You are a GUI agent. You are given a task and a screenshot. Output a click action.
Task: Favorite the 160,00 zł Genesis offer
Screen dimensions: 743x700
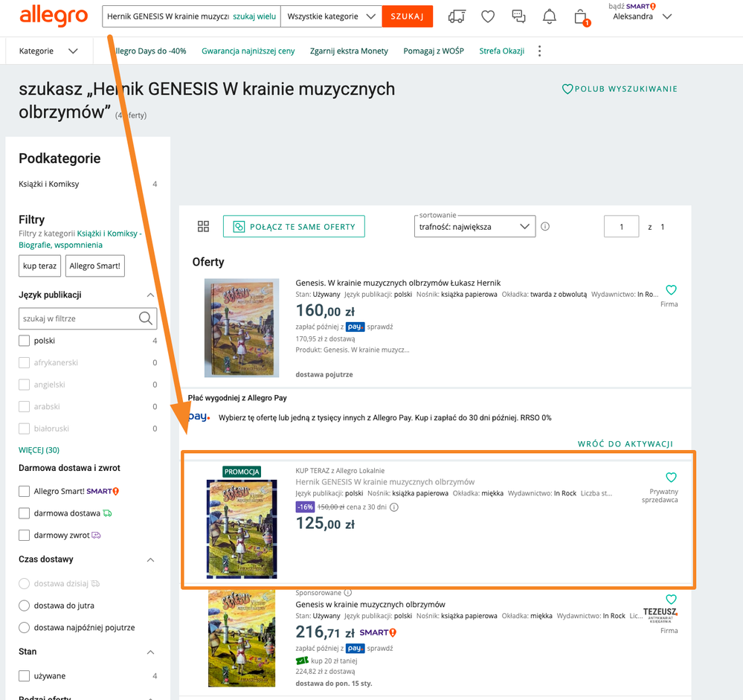pyautogui.click(x=671, y=289)
